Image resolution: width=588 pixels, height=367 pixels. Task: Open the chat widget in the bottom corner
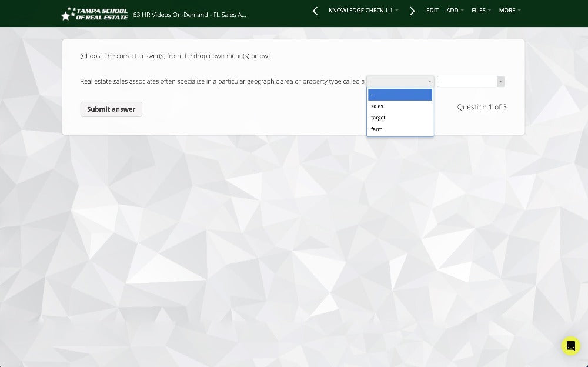tap(570, 346)
